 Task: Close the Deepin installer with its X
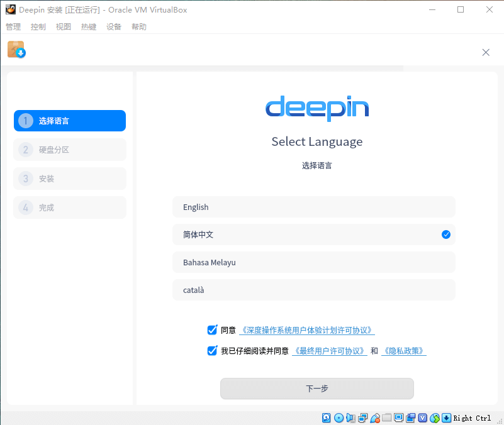(x=486, y=52)
